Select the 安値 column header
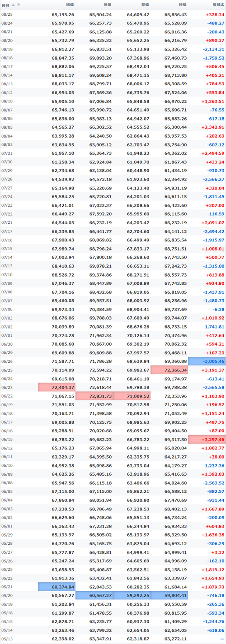 point(145,5)
